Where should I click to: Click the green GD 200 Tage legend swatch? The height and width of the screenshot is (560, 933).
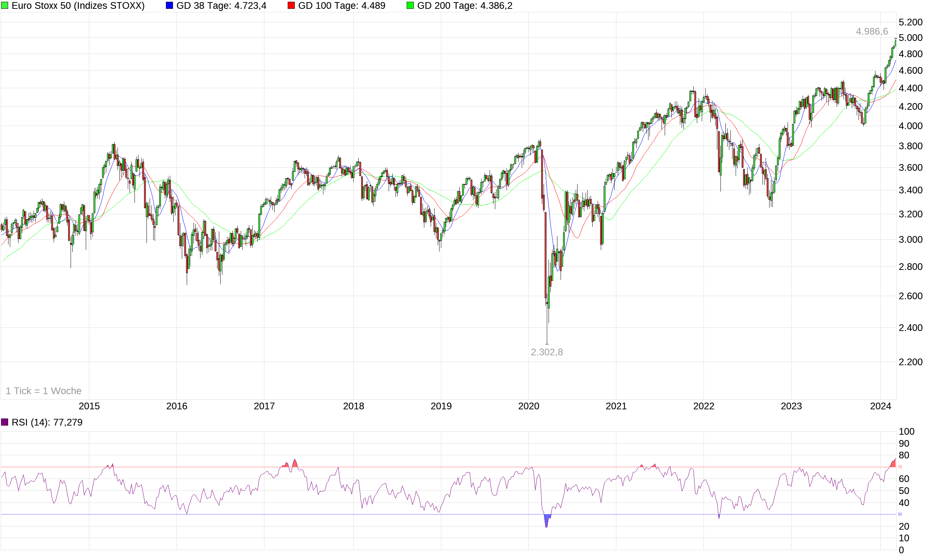(410, 6)
